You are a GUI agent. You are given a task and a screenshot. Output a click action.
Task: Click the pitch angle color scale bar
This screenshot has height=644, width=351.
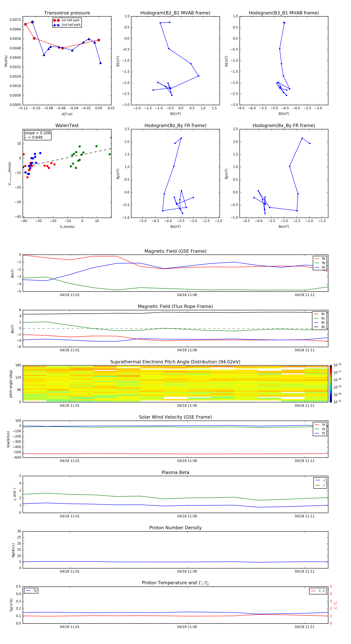point(331,383)
